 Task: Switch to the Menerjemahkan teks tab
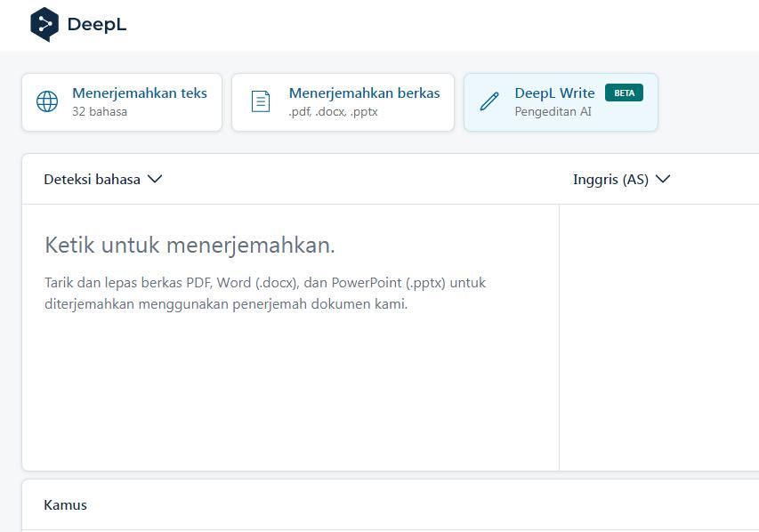122,102
